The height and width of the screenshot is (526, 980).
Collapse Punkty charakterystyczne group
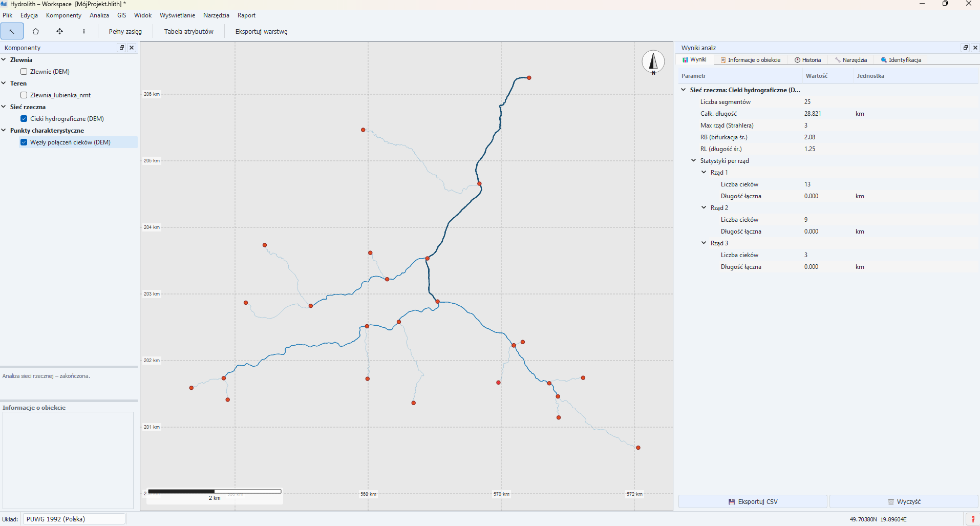click(4, 130)
